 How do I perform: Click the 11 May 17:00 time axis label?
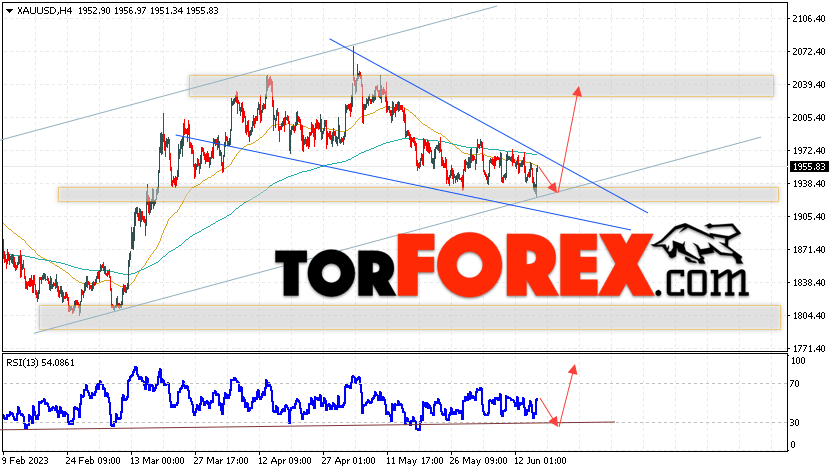pos(413,460)
